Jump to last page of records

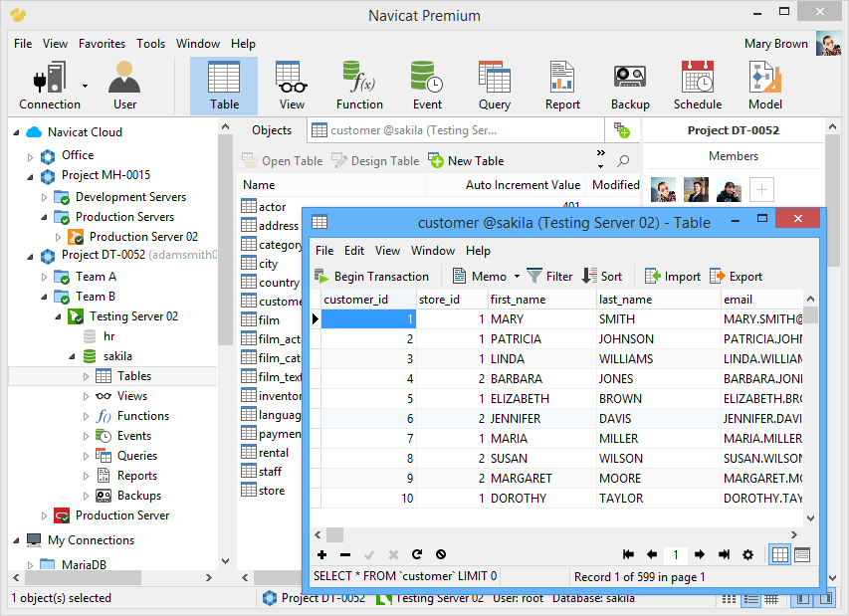point(724,554)
